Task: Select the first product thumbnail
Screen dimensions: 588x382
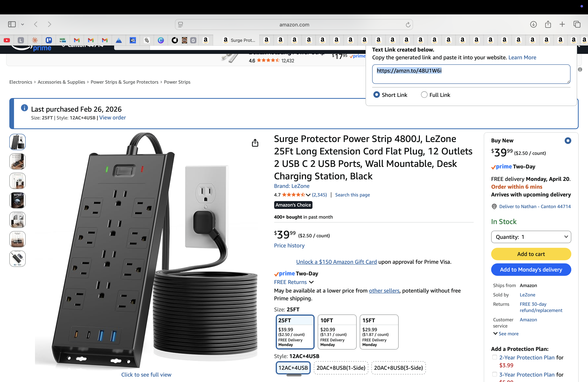Action: [17, 142]
